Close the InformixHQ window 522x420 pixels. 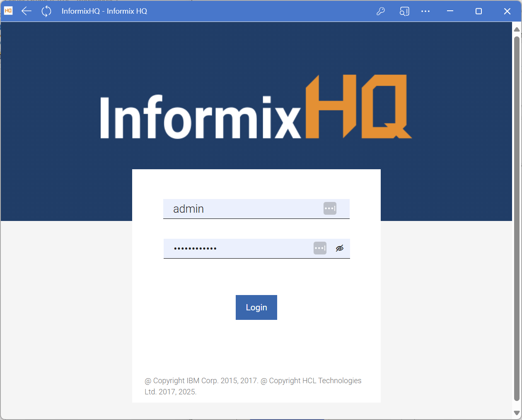click(507, 11)
